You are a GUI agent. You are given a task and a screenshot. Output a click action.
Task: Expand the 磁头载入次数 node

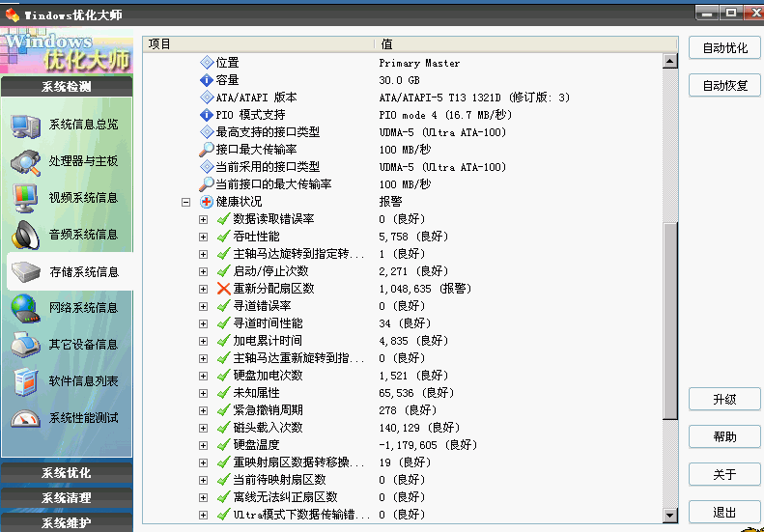pyautogui.click(x=203, y=428)
